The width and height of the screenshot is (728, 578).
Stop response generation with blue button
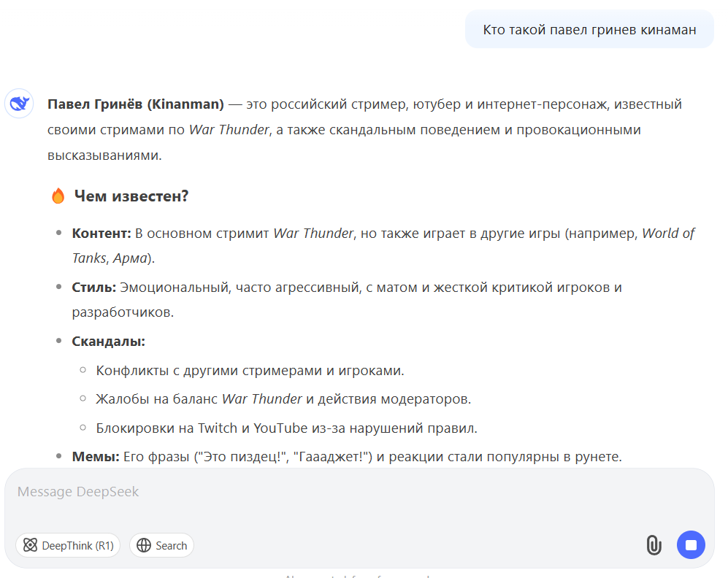691,544
